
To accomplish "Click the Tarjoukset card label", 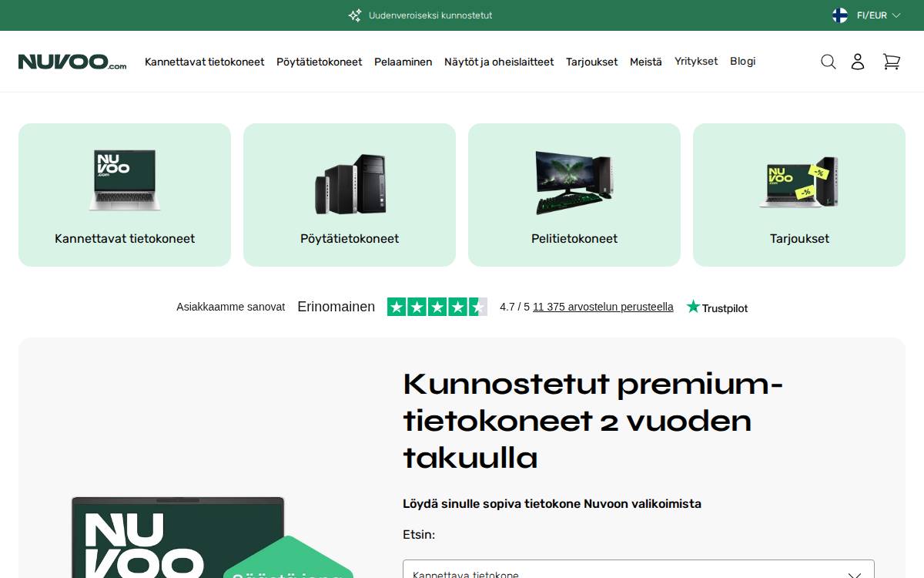I will (799, 239).
